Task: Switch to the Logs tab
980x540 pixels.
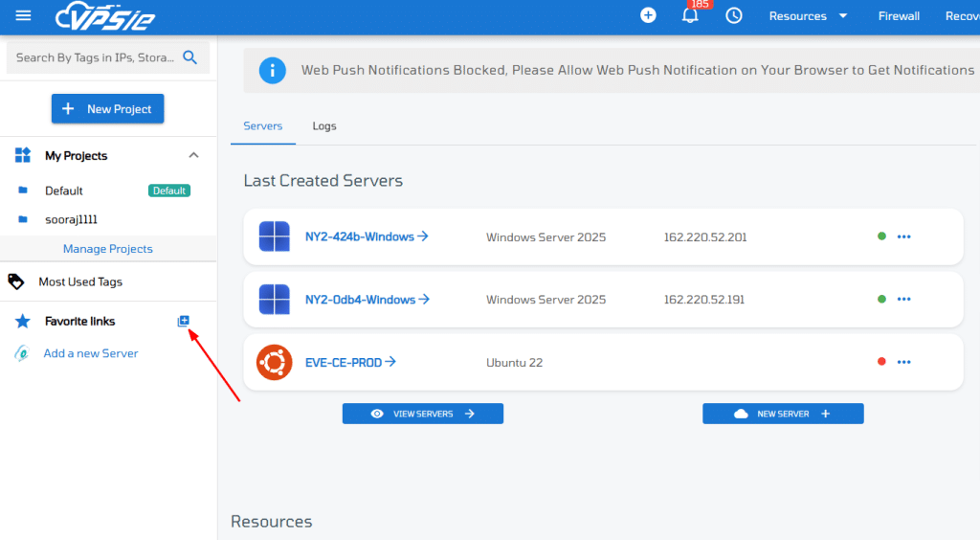Action: click(x=324, y=125)
